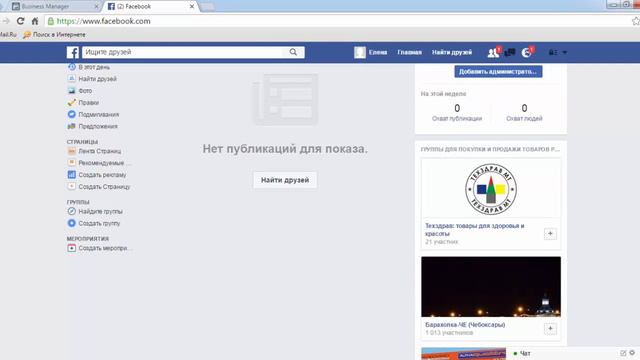Click 'Охват людей' statistic

click(524, 113)
